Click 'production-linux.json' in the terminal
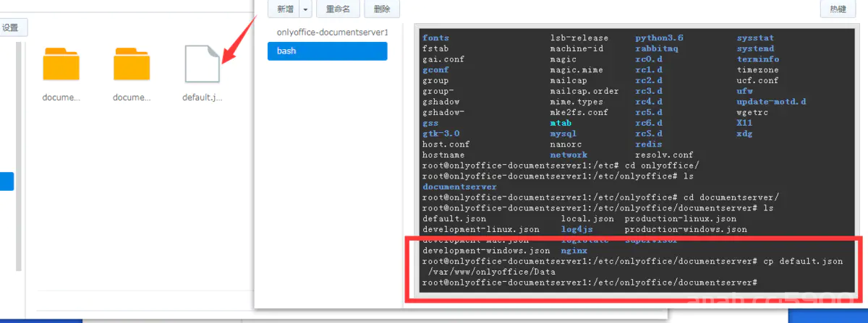The image size is (868, 323). click(x=681, y=218)
